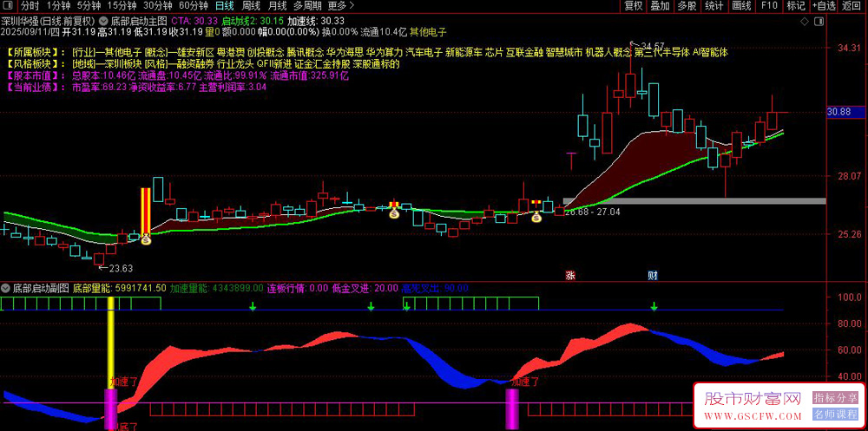Switch to 30分钟 period
868x431 pixels.
(x=157, y=6)
